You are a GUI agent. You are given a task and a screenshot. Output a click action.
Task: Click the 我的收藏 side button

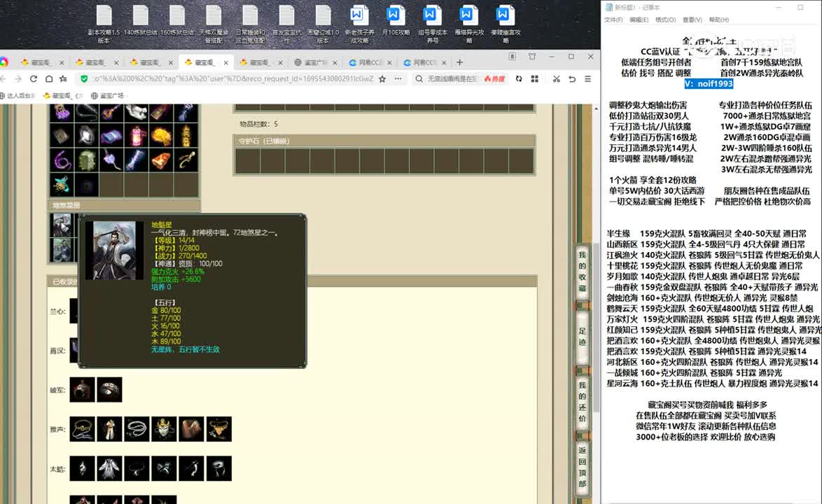(x=582, y=272)
